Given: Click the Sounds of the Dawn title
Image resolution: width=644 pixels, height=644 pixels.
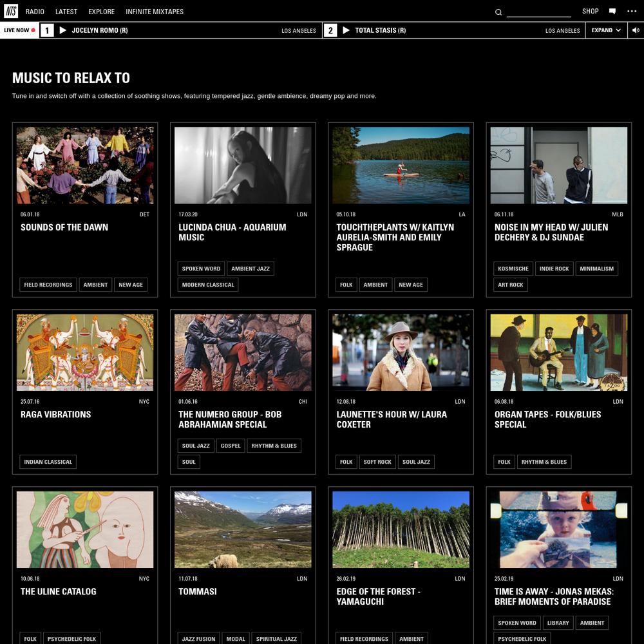Looking at the screenshot, I should click(64, 227).
